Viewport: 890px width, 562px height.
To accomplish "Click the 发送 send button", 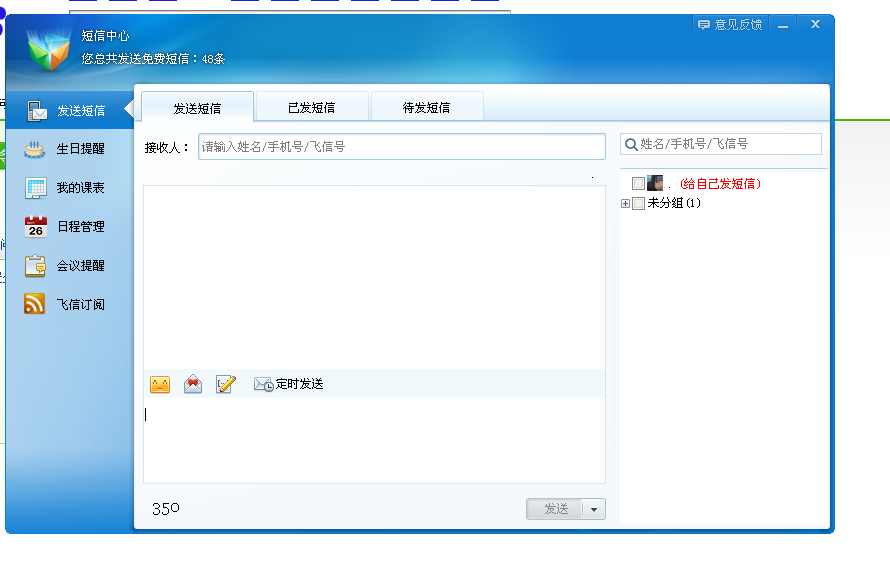I will tap(555, 509).
